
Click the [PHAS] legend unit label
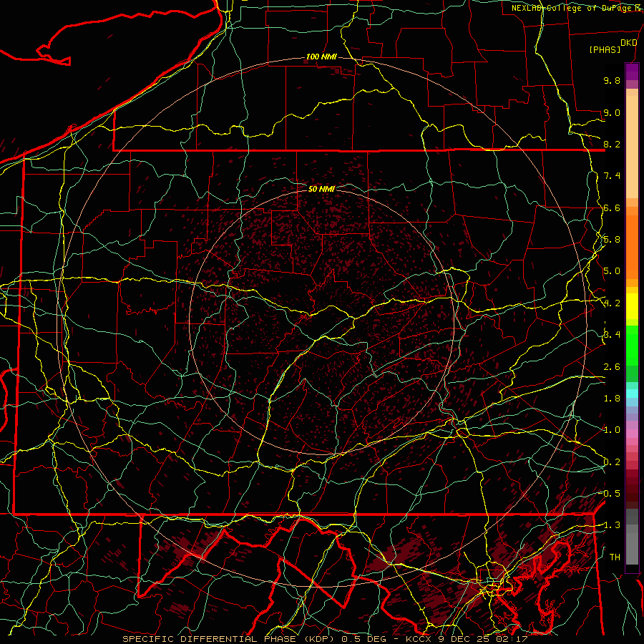point(605,49)
